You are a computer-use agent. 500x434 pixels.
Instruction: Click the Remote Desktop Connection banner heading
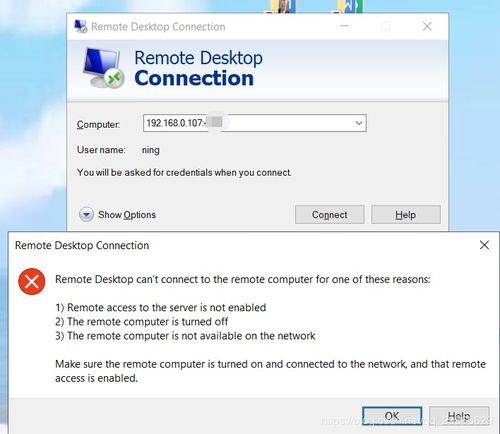coord(198,68)
